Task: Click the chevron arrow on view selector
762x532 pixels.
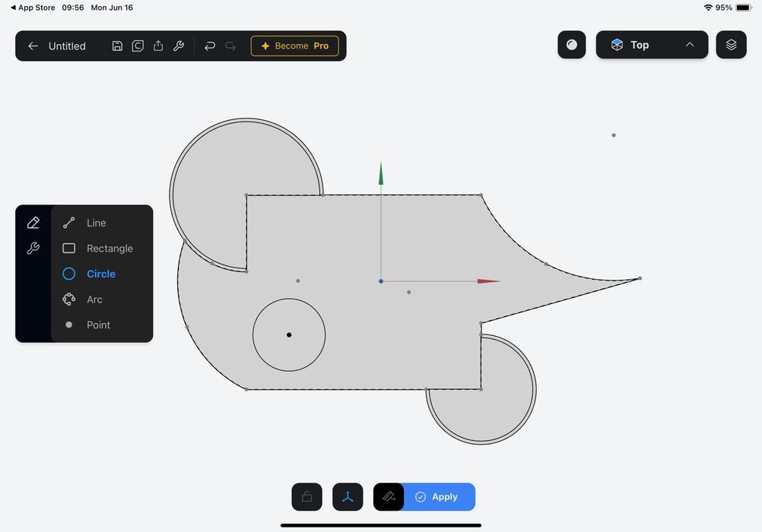Action: tap(690, 45)
